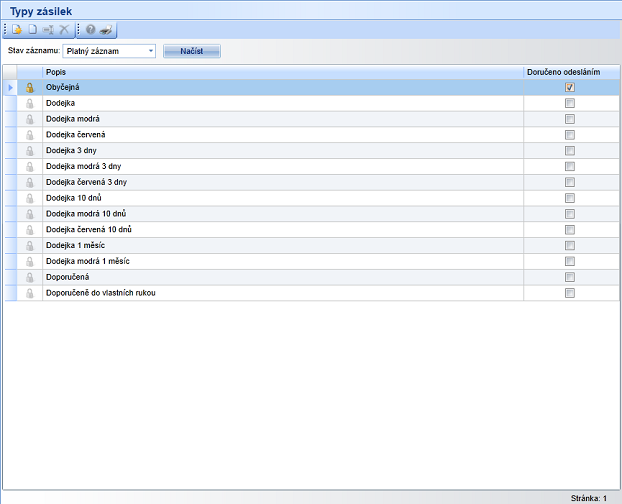Image resolution: width=622 pixels, height=504 pixels.
Task: Click the lock icon beside Dodejka 3 dny
Action: point(30,151)
